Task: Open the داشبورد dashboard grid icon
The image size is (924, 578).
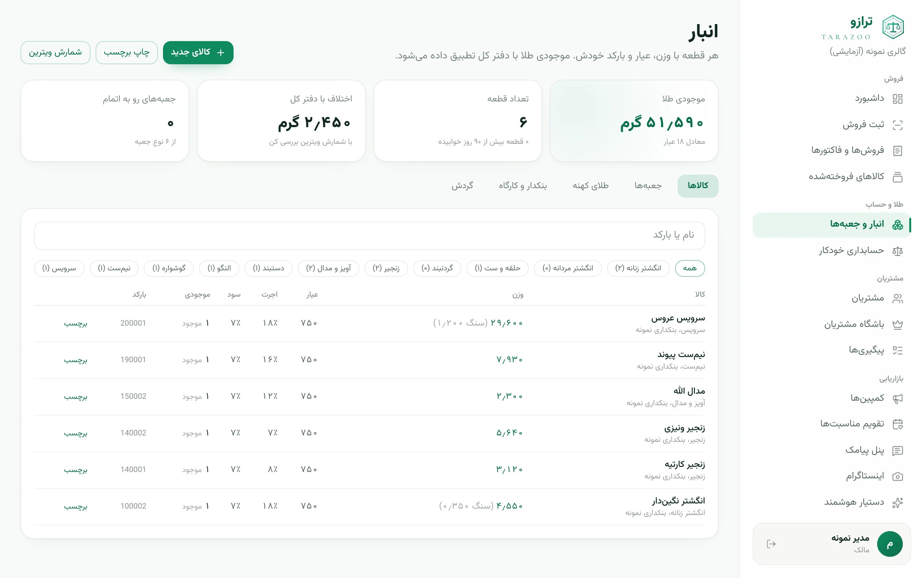Action: tap(897, 99)
